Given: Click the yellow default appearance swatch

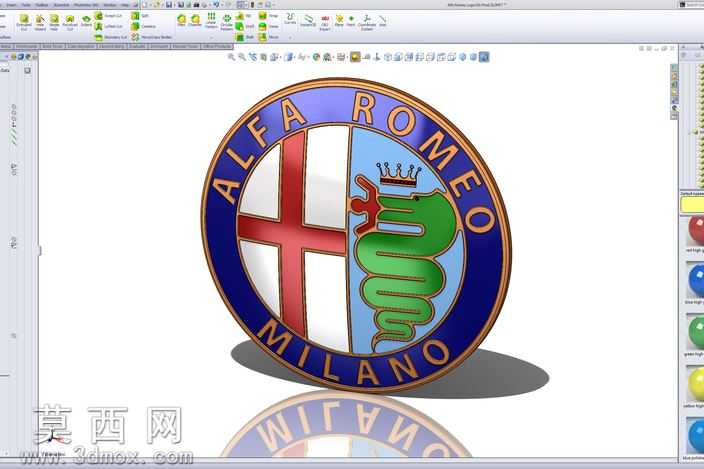Looking at the screenshot, I should [692, 205].
